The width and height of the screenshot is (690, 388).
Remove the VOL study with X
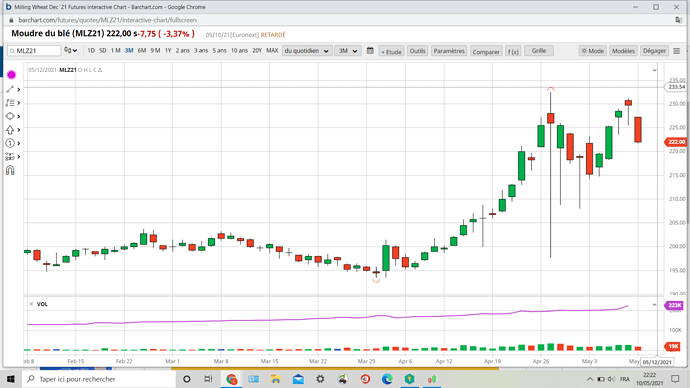point(31,304)
